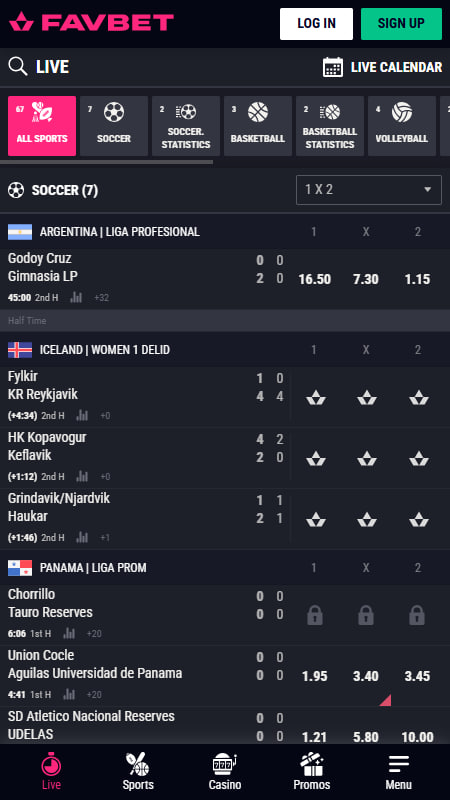Expand +20 markets for Chorrillo match
This screenshot has width=450, height=800.
(94, 634)
